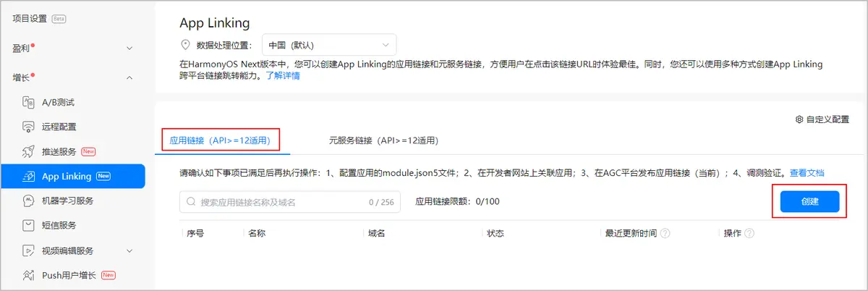Click the 序号 column header

coord(195,234)
